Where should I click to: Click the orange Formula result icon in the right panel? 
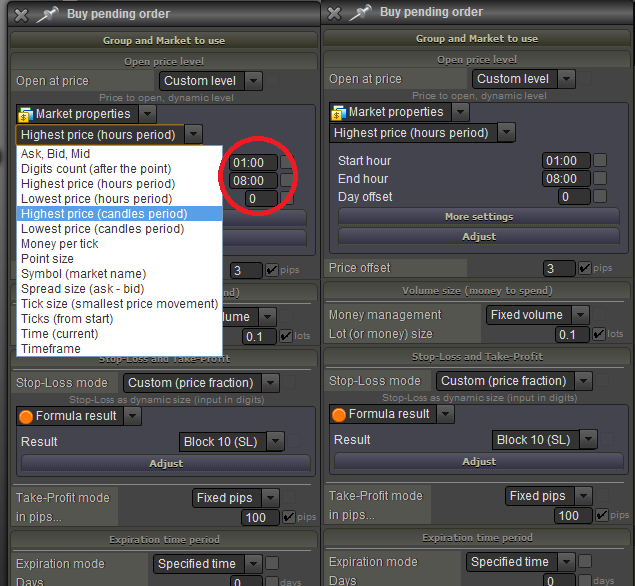click(339, 413)
